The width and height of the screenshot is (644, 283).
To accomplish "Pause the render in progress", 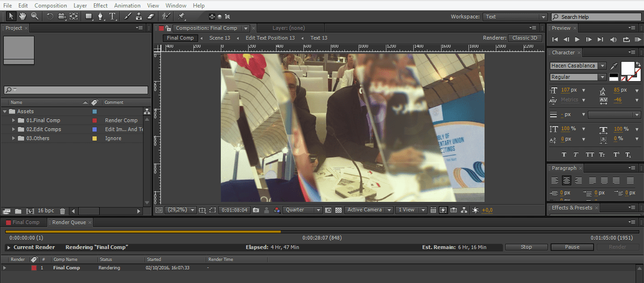I will pyautogui.click(x=572, y=247).
